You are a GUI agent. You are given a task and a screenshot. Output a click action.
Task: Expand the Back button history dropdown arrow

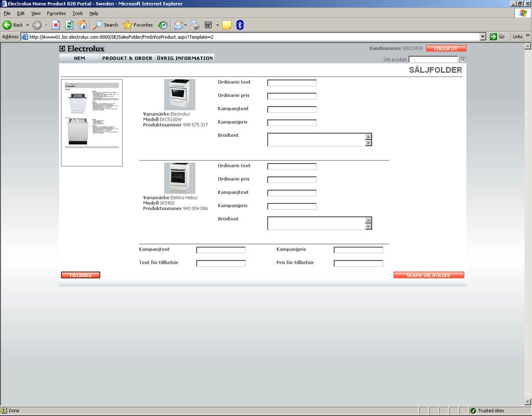point(28,25)
